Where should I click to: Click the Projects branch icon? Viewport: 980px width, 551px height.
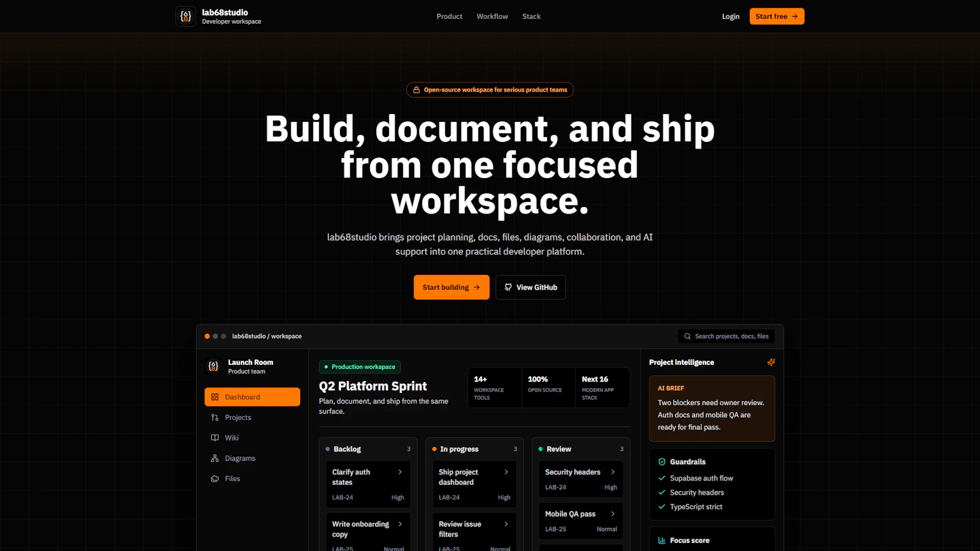pos(215,418)
